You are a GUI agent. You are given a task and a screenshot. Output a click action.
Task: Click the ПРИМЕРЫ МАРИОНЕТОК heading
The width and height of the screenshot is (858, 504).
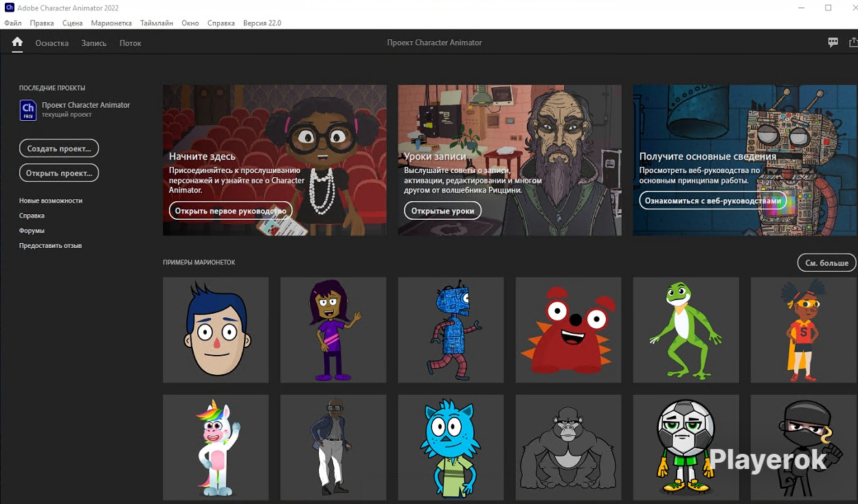(199, 262)
